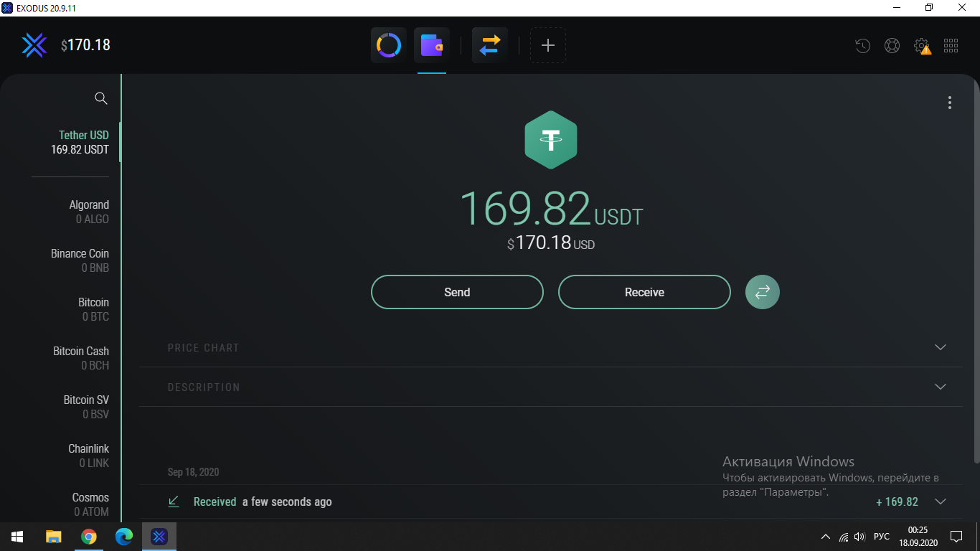Select Binance Coin in the asset list

pyautogui.click(x=80, y=260)
